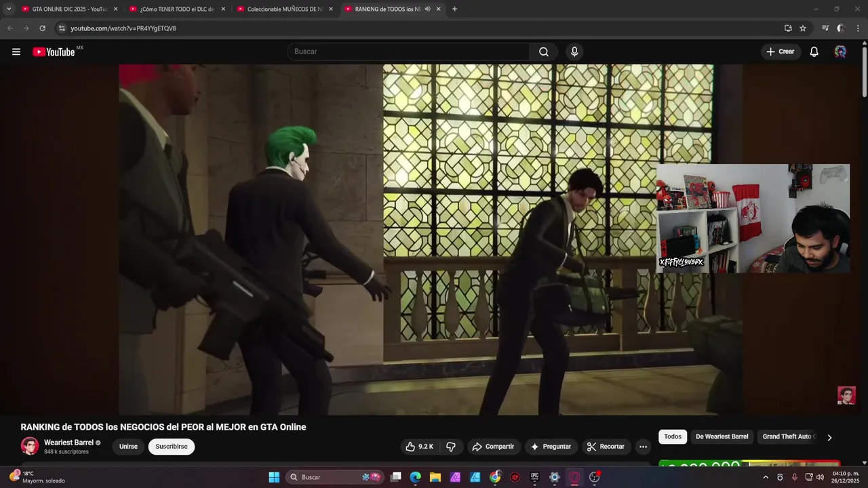The width and height of the screenshot is (868, 488).
Task: Click the channel watermark in video corner
Action: pos(846,395)
